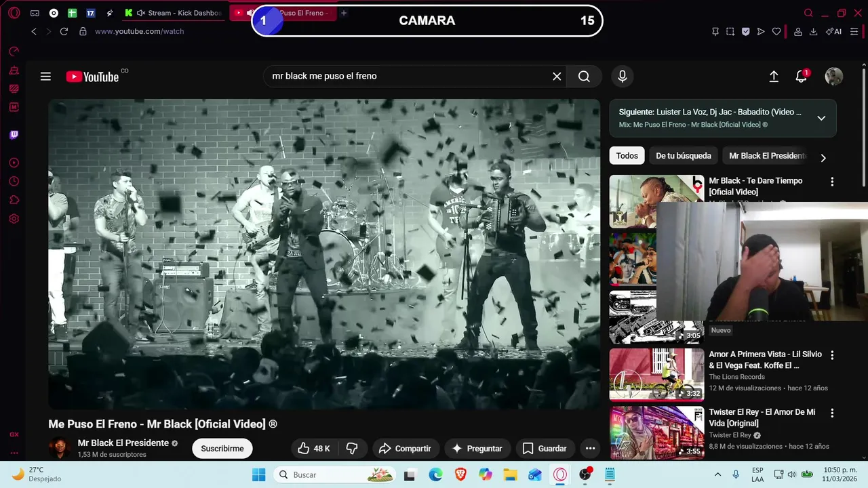Select the De tu búsqueda filter chip
The height and width of the screenshot is (488, 868).
683,155
